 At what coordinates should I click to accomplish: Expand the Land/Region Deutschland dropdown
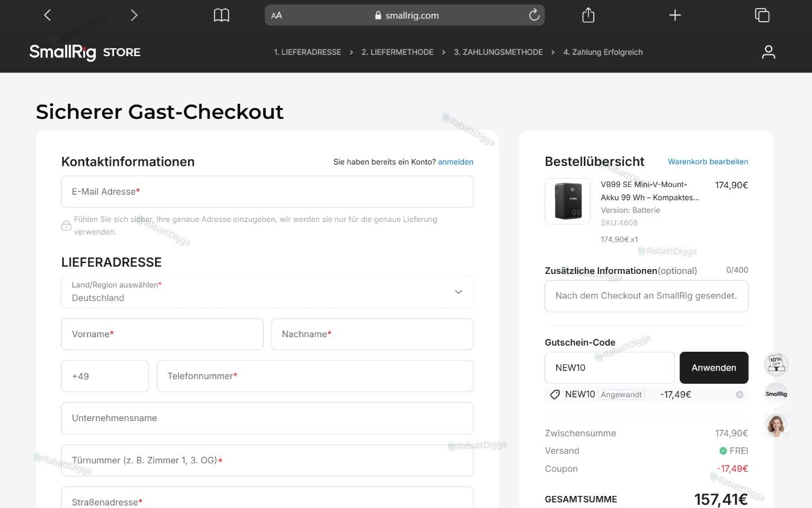click(x=267, y=292)
